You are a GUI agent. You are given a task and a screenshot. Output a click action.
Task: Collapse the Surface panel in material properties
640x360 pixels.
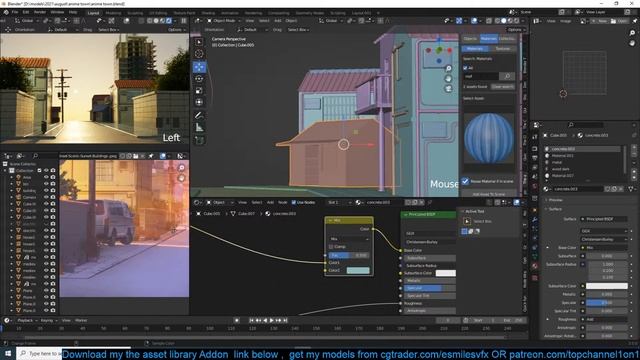pyautogui.click(x=555, y=209)
